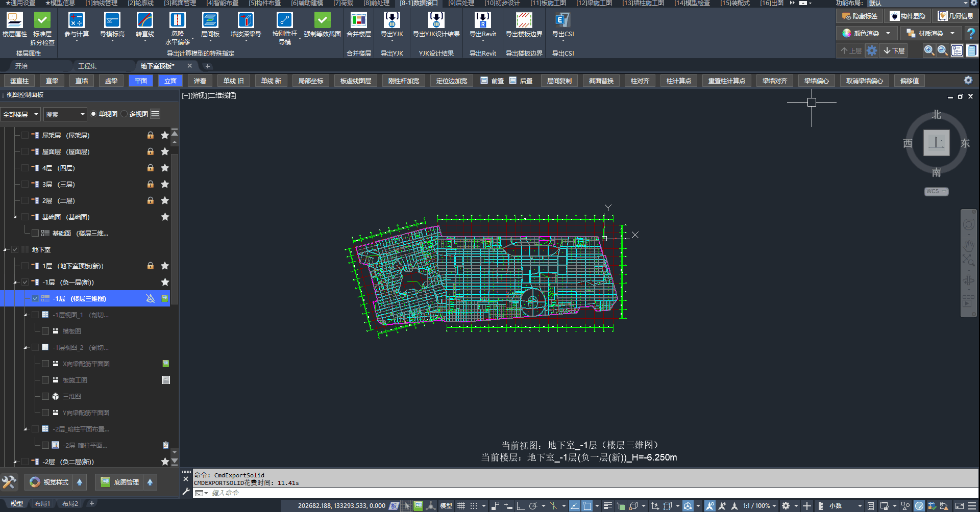Open the 导出楼板边界 tool icon
This screenshot has width=980, height=512.
pyautogui.click(x=524, y=20)
